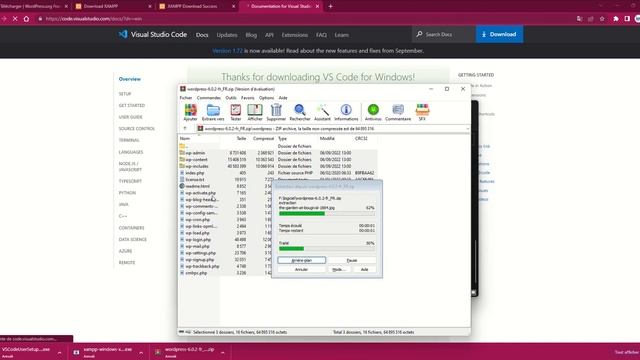Click the blue Download button
Screen dimensions: 640x360
coord(500,34)
